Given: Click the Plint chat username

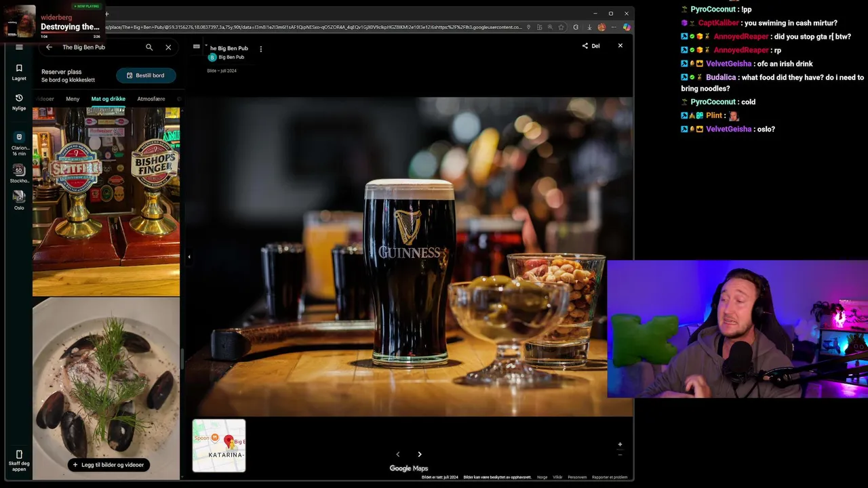Looking at the screenshot, I should tap(713, 115).
